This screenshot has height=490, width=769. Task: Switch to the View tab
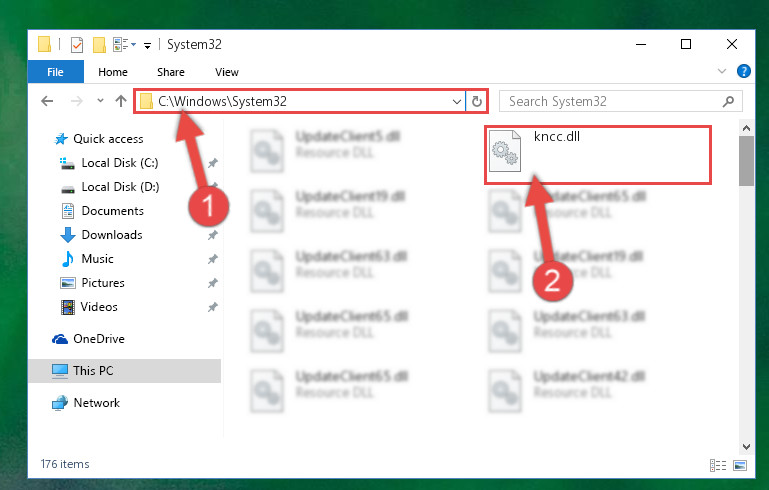[227, 72]
